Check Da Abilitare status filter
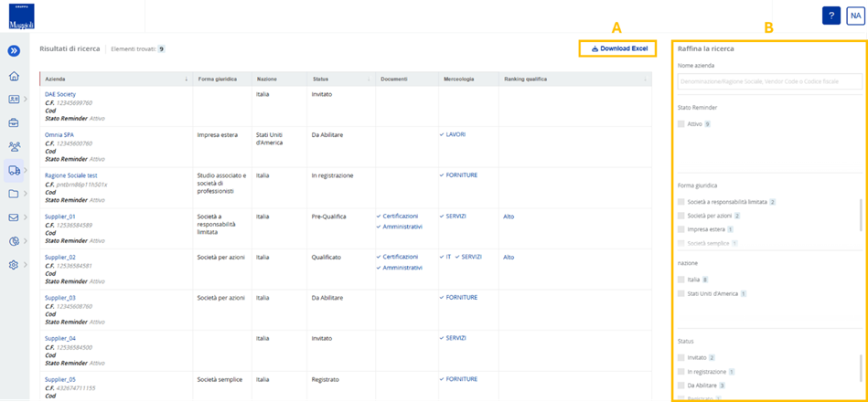The image size is (868, 402). click(x=680, y=385)
